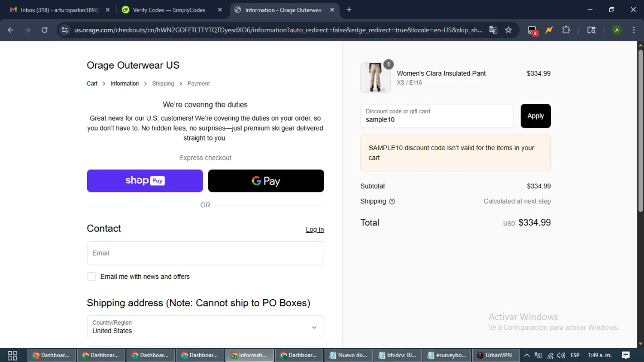Click the discount code input field
Image resolution: width=644 pixels, height=362 pixels.
(x=437, y=116)
